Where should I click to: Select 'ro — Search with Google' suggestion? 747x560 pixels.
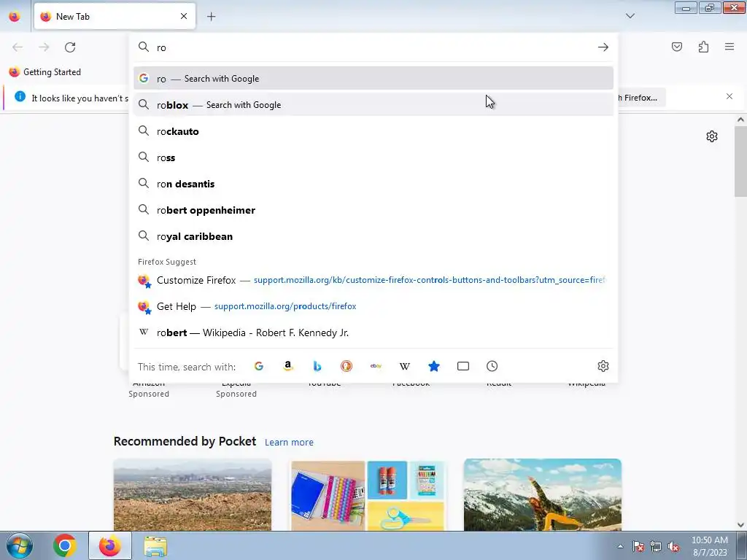373,79
